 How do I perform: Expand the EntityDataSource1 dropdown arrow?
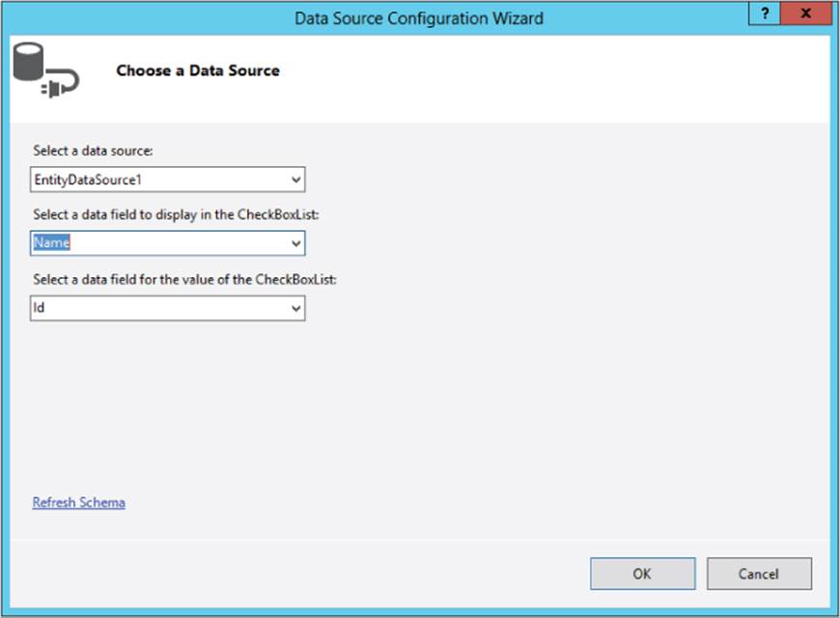(x=295, y=180)
